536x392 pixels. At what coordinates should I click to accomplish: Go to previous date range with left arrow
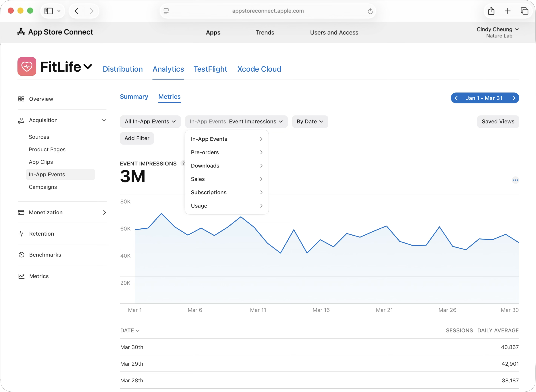click(456, 98)
